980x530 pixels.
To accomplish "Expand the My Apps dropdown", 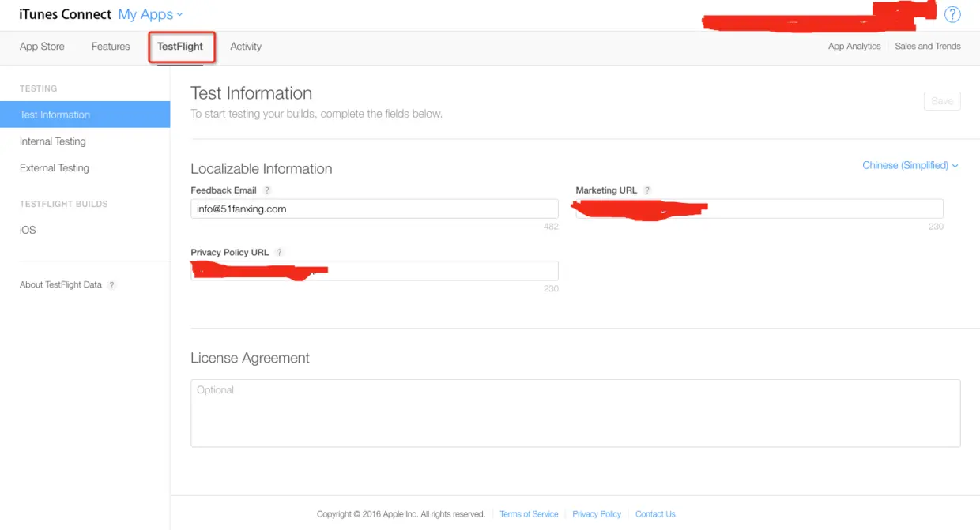I will click(150, 14).
